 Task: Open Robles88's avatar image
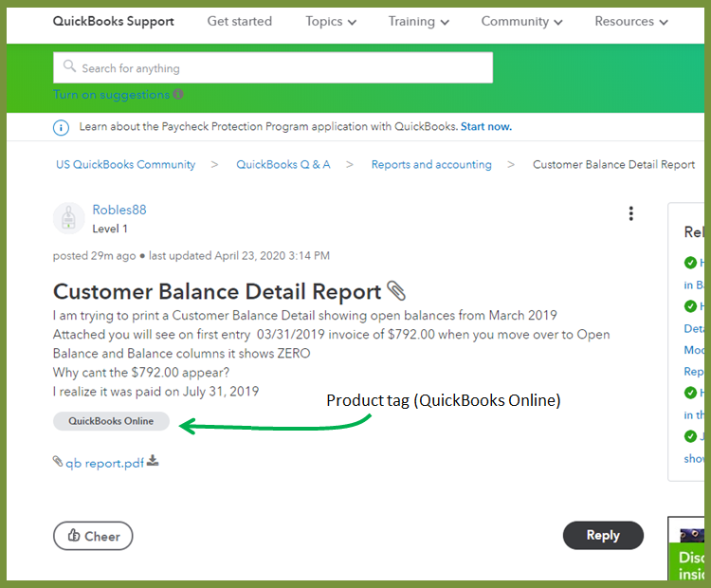pos(69,218)
